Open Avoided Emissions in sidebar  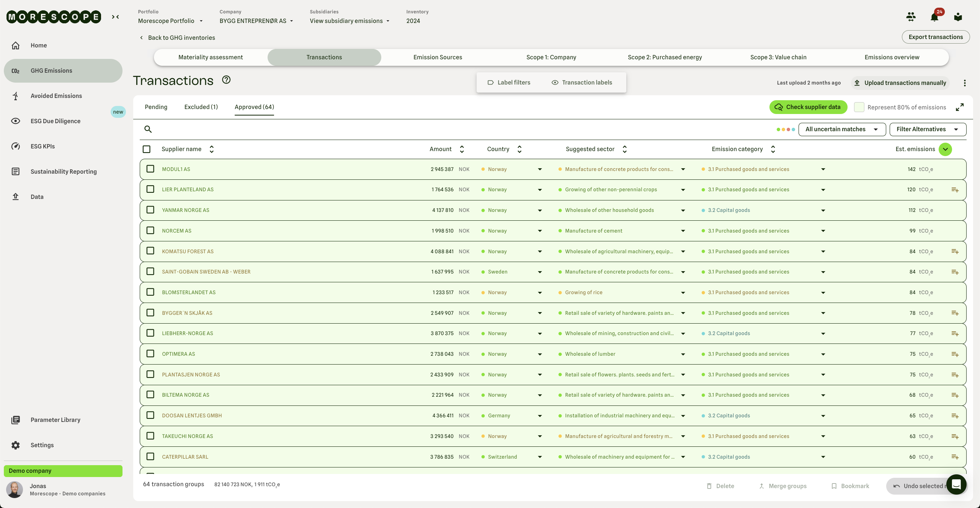(63, 96)
